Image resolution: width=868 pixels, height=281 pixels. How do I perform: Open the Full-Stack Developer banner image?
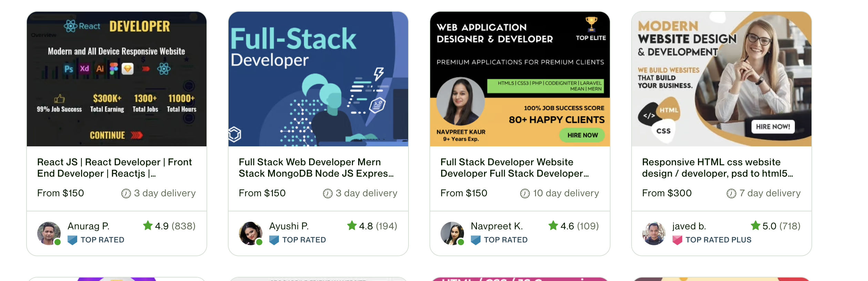(x=318, y=79)
